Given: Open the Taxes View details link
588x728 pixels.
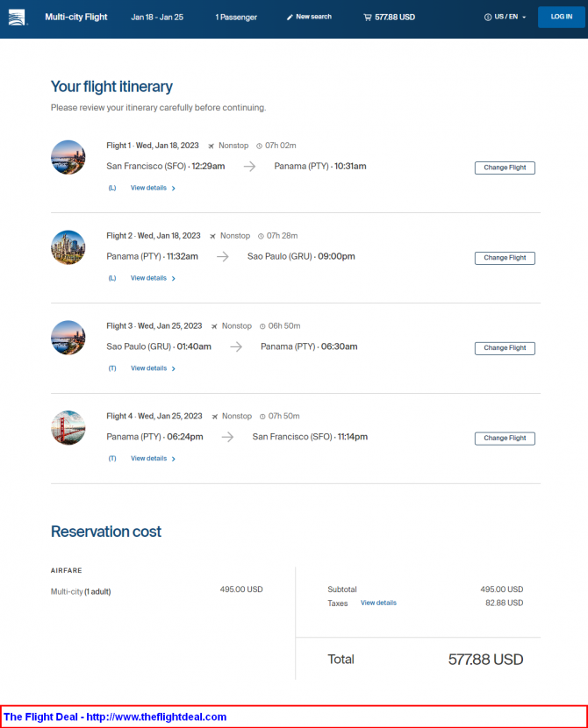Looking at the screenshot, I should pyautogui.click(x=378, y=603).
